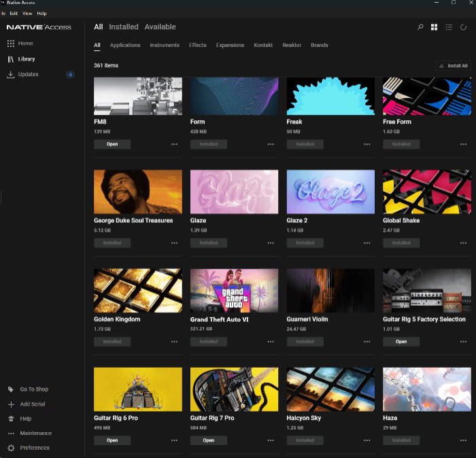The width and height of the screenshot is (476, 458).
Task: Click the Add Serial plus icon
Action: coord(10,404)
